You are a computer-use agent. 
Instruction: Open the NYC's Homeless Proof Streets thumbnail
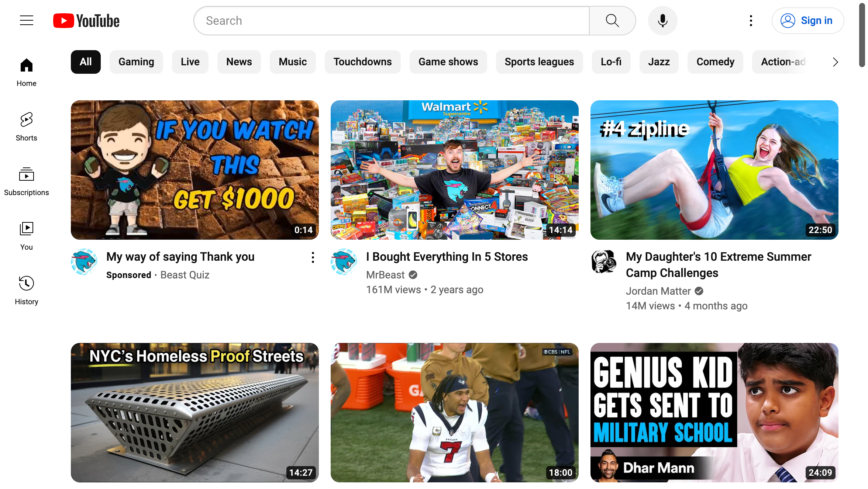[195, 412]
